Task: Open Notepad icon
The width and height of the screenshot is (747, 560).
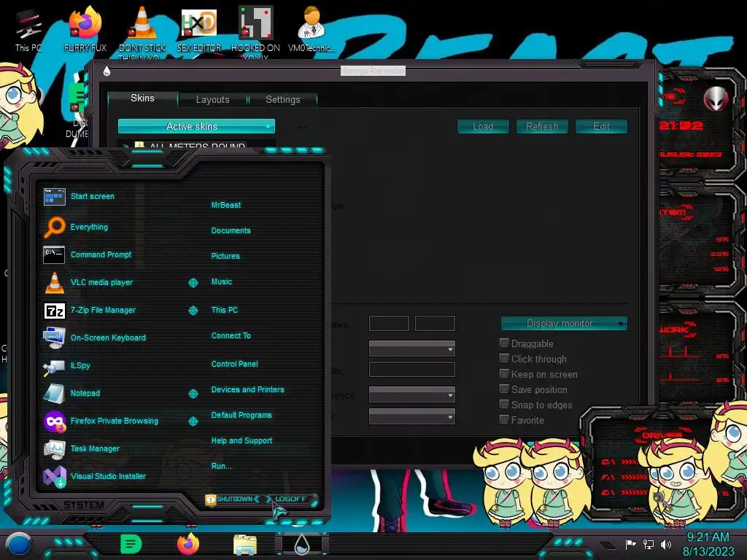Action: [x=54, y=393]
